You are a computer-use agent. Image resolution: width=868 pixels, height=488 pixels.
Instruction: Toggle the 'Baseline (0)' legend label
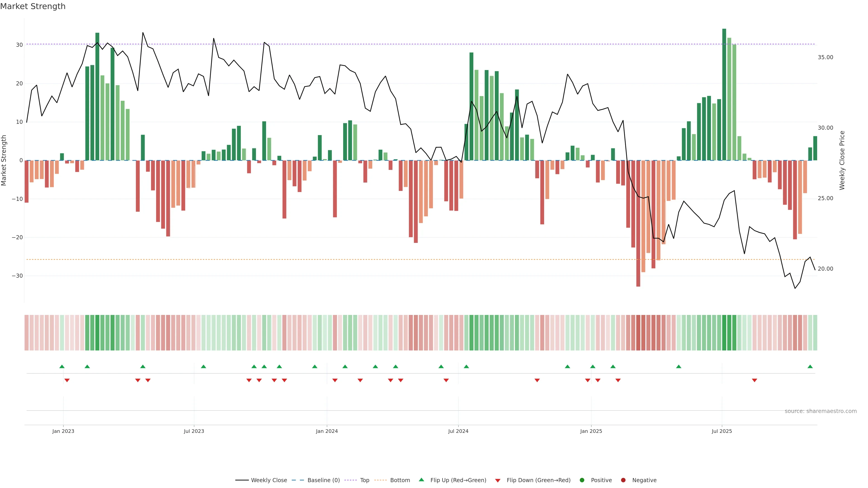click(323, 480)
